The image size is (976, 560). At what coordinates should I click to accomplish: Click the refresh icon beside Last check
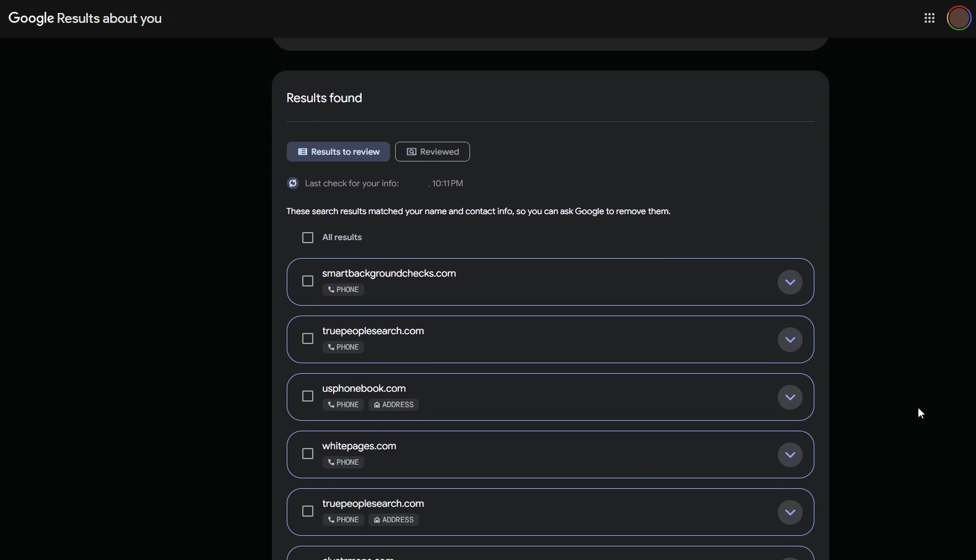(293, 183)
